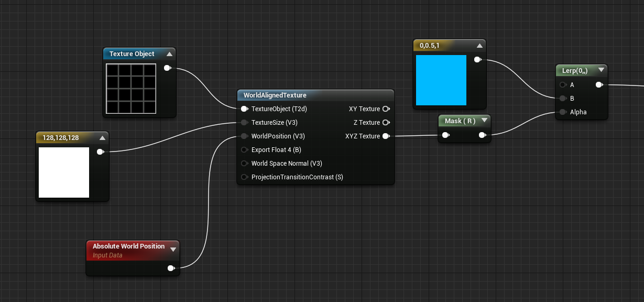Screen dimensions: 644x302
Task: Open the Lerp node dropdown arrow
Action: (x=602, y=70)
